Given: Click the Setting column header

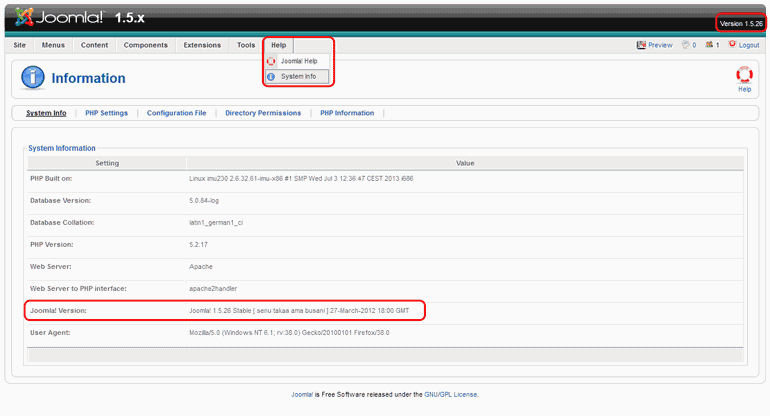Looking at the screenshot, I should (x=107, y=163).
